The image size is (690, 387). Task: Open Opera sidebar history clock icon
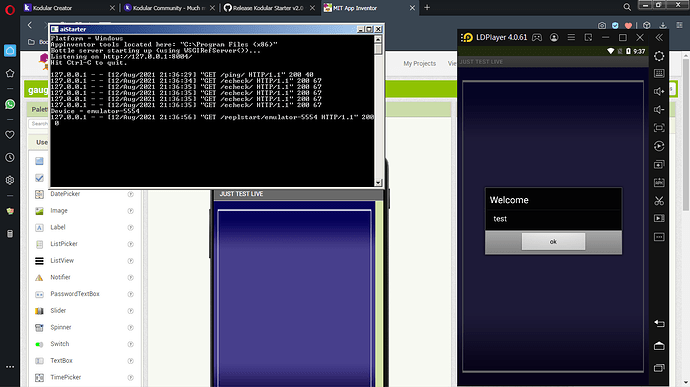pos(10,158)
